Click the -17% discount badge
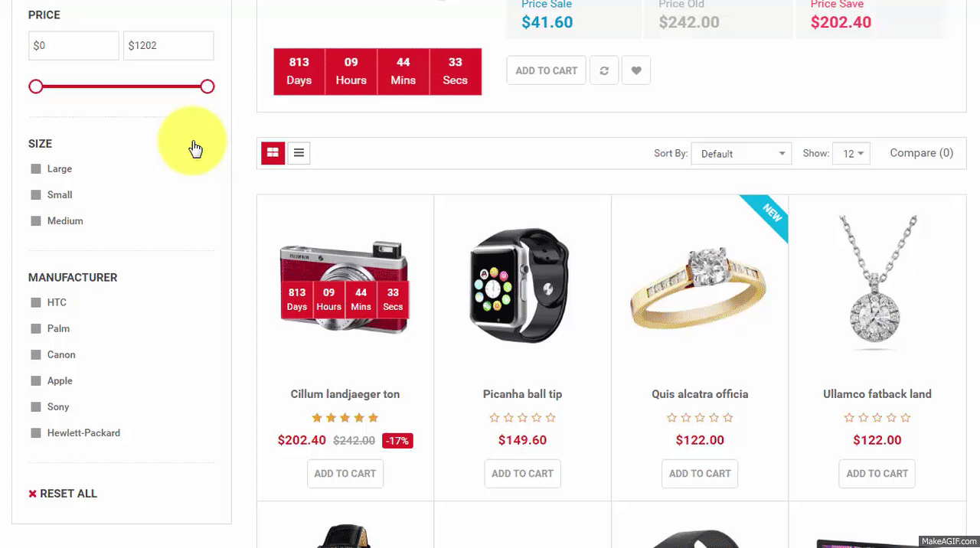Image resolution: width=980 pixels, height=548 pixels. pos(397,441)
